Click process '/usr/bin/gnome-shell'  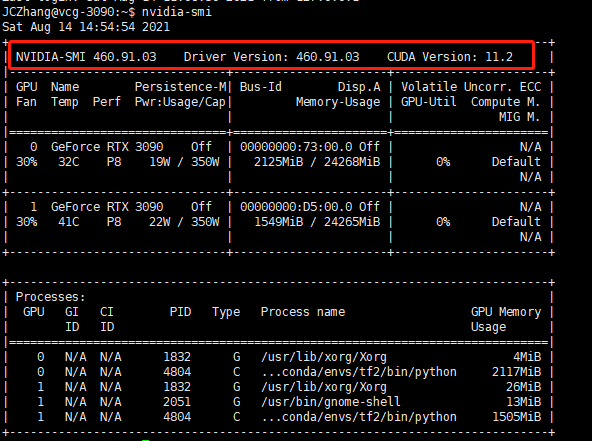pyautogui.click(x=331, y=402)
